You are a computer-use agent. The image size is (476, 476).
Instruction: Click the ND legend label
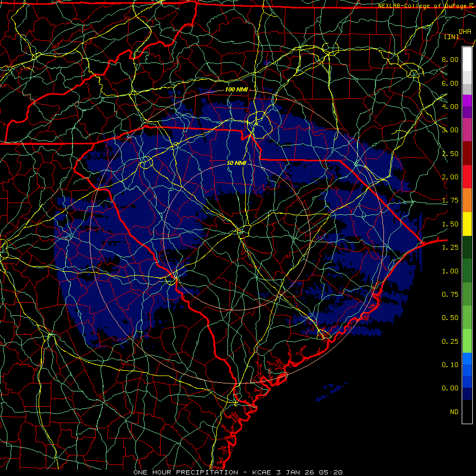(x=454, y=412)
